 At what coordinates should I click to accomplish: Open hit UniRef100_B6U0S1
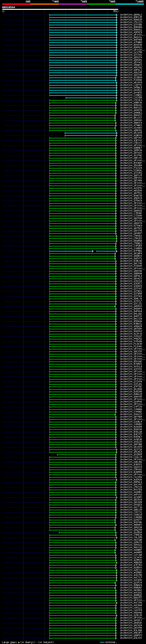pos(131,37)
